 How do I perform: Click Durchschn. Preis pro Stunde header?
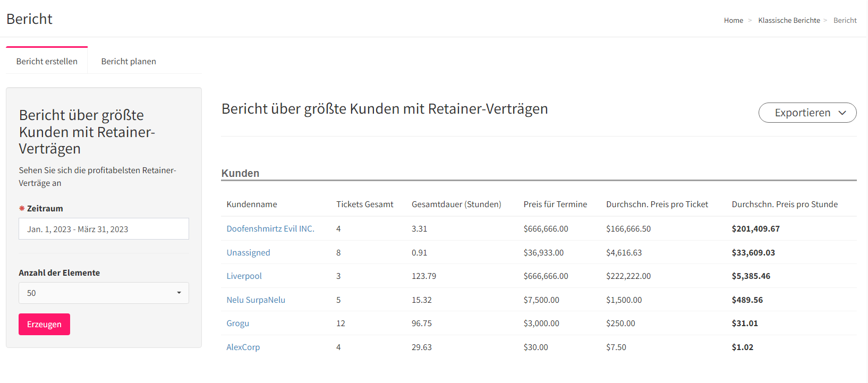click(785, 204)
